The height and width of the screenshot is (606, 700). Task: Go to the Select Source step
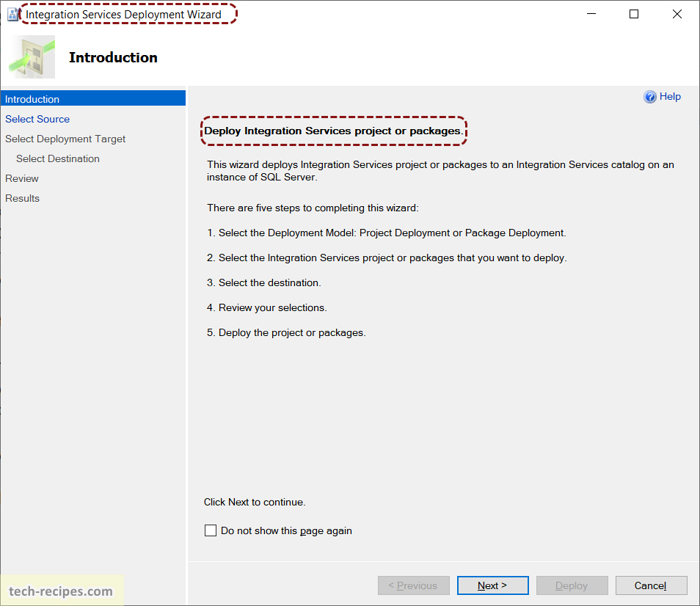coord(37,119)
